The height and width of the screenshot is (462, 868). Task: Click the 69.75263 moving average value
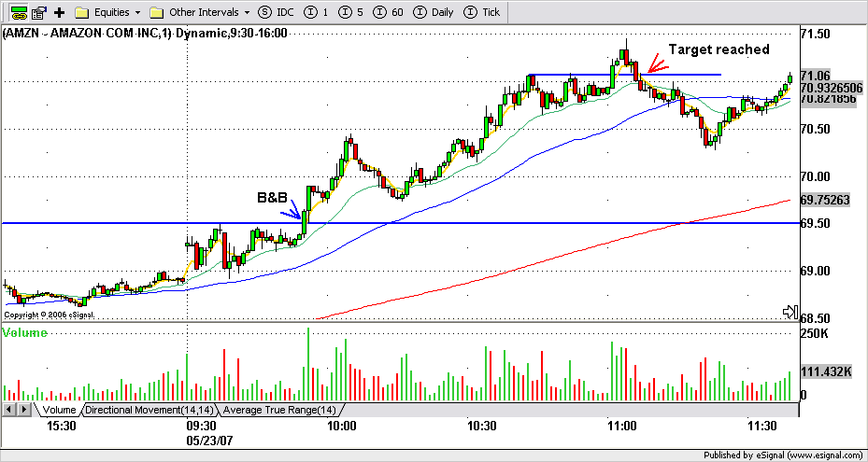point(824,201)
